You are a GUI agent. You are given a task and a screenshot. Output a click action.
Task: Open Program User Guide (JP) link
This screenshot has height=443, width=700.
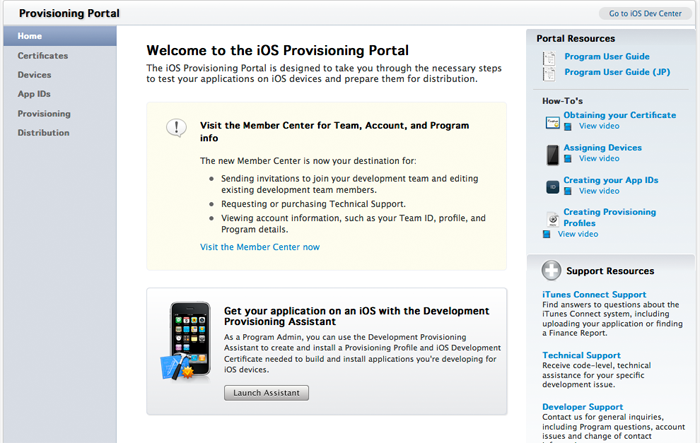point(617,72)
